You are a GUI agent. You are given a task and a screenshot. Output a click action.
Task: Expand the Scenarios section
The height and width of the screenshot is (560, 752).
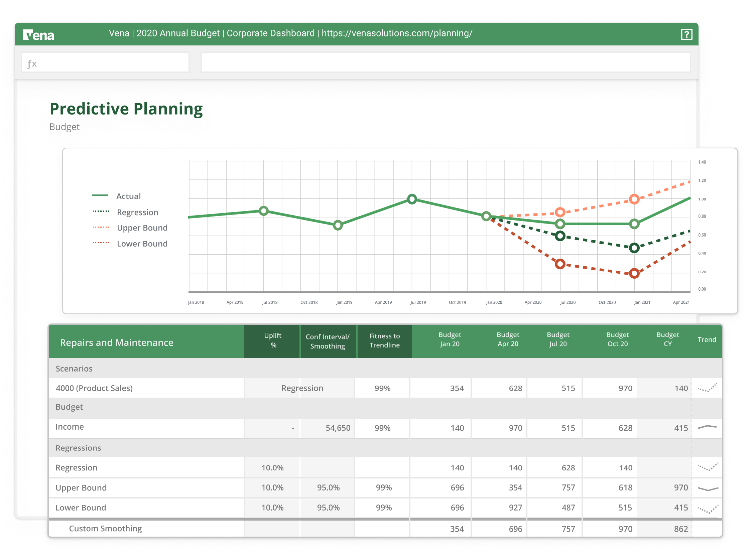(74, 369)
